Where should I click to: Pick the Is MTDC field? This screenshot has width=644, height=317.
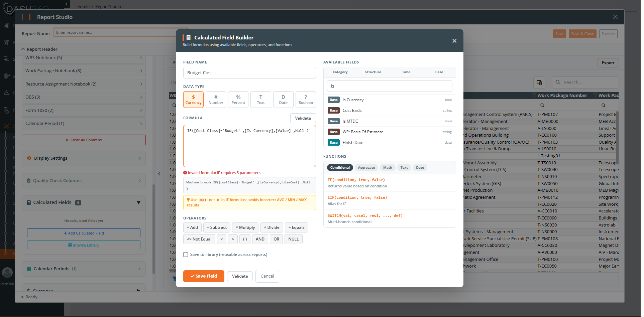390,121
